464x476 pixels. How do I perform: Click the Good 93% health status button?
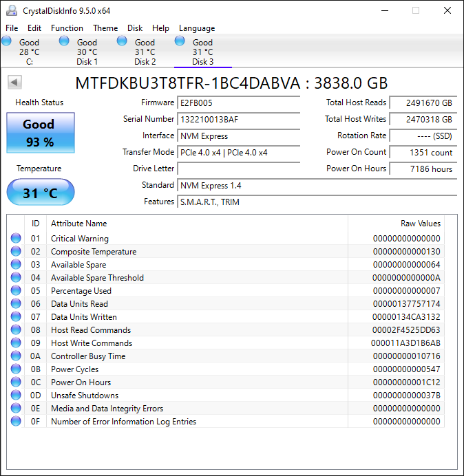[39, 133]
